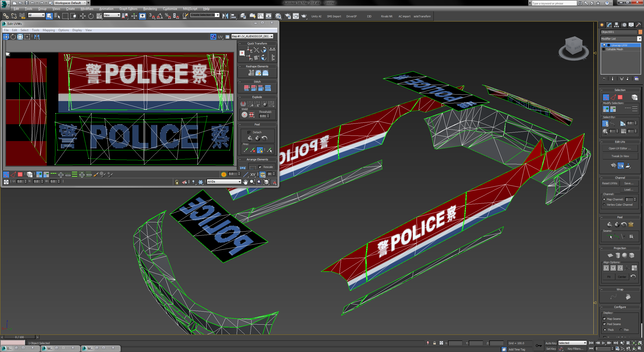Click the Reset UVWs button
This screenshot has width=644, height=352.
[610, 183]
